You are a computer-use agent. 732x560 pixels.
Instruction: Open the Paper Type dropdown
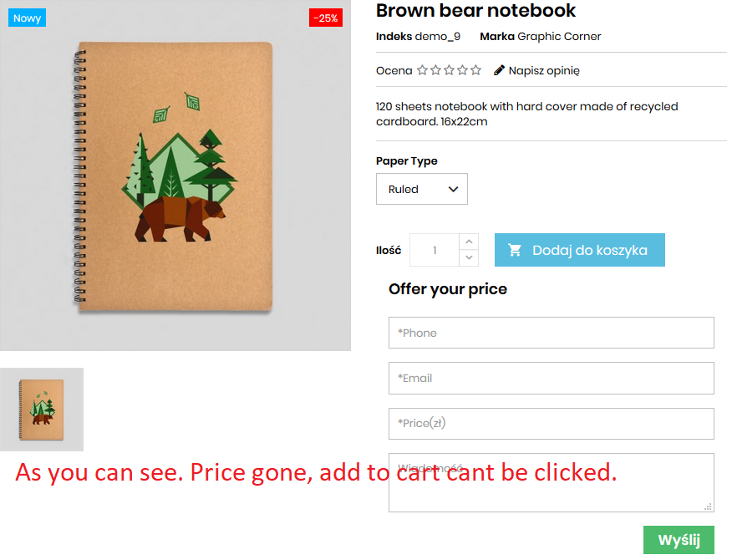point(421,189)
